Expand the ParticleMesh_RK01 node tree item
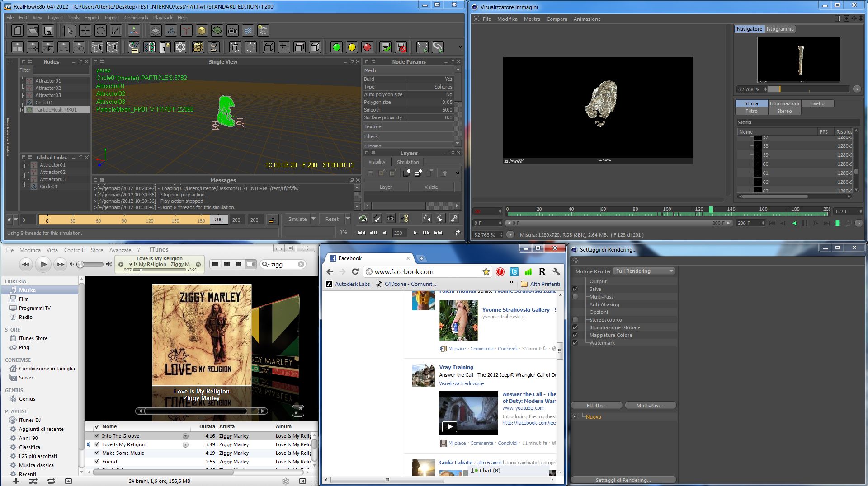 (x=22, y=110)
